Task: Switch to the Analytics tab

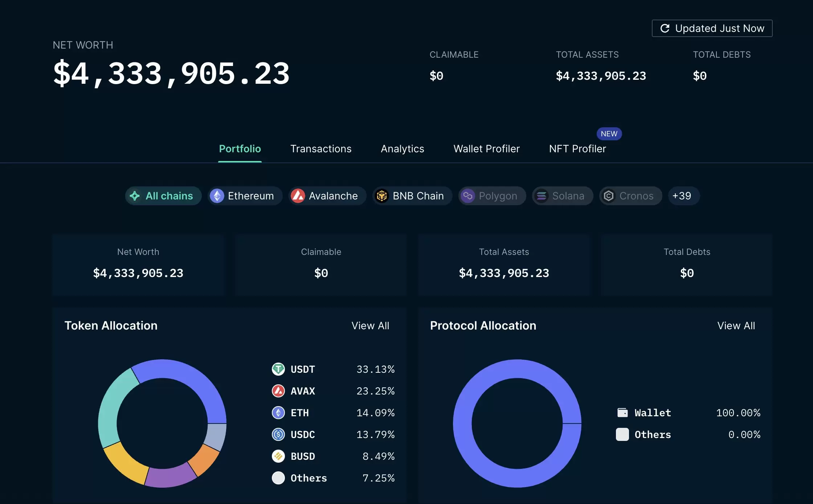Action: point(403,149)
